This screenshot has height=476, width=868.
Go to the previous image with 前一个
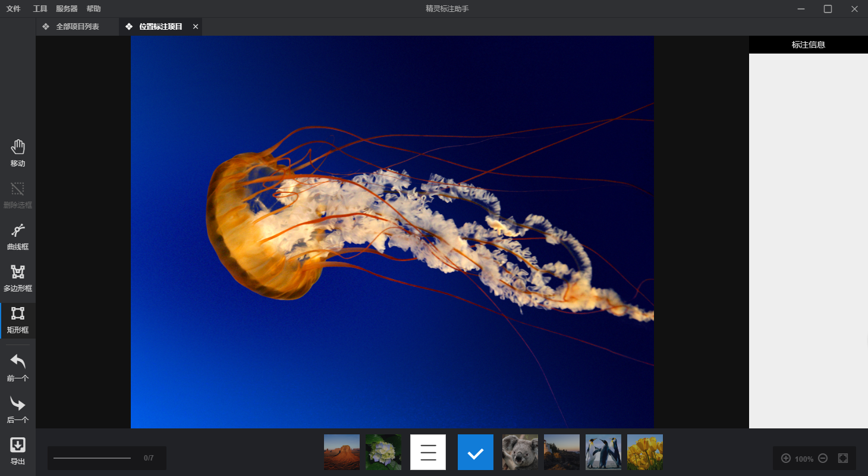(x=18, y=368)
